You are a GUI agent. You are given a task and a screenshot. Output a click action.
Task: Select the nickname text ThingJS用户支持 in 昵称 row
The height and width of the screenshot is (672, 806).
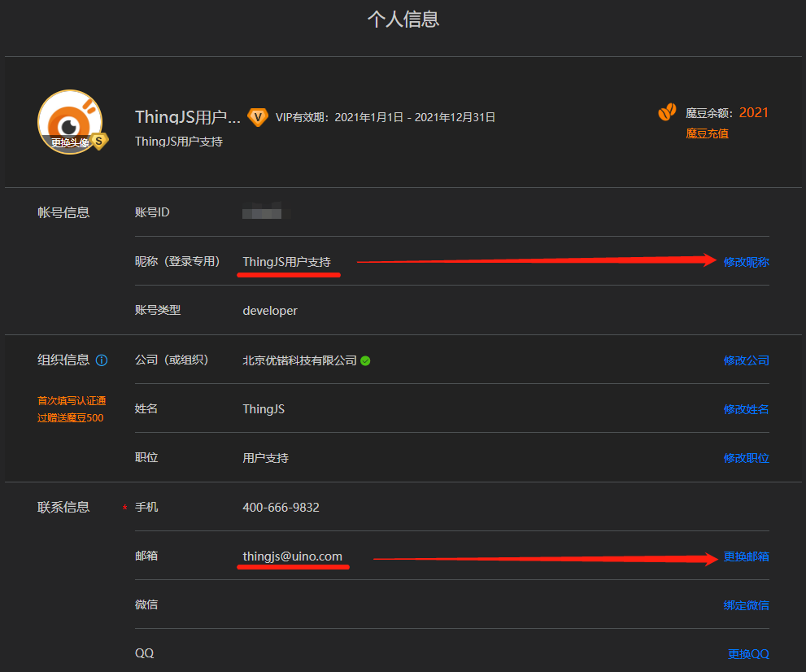[x=286, y=262]
